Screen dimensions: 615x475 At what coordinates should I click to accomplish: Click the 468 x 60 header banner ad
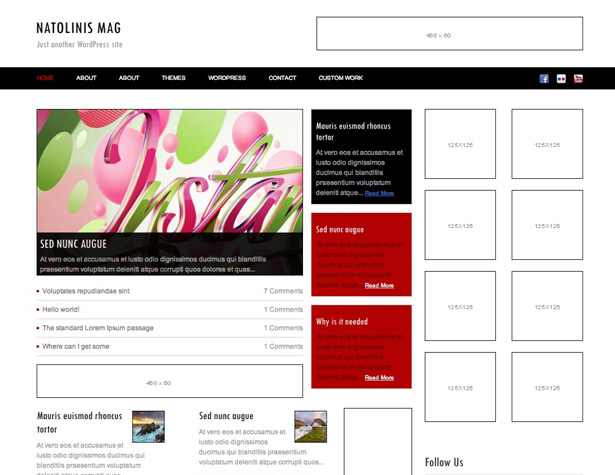(x=449, y=33)
